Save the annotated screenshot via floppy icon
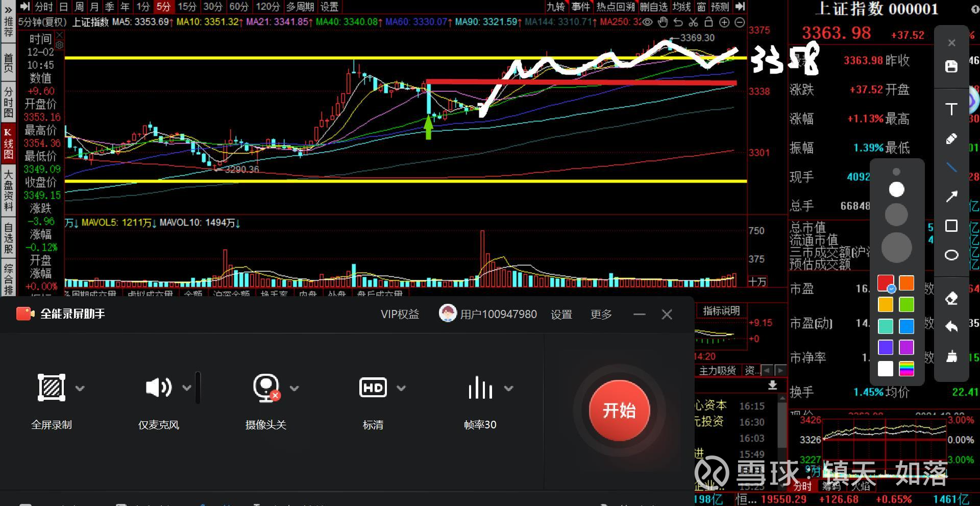980x506 pixels. 951,66
